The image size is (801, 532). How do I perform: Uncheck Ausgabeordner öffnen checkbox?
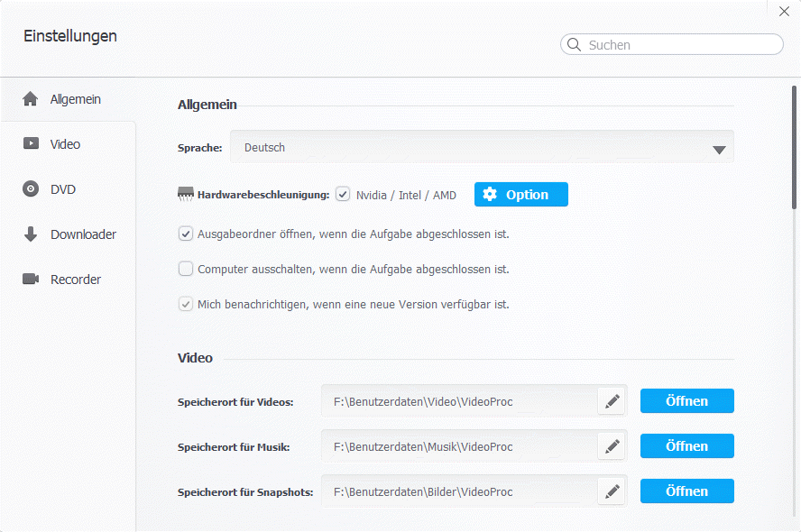click(186, 234)
